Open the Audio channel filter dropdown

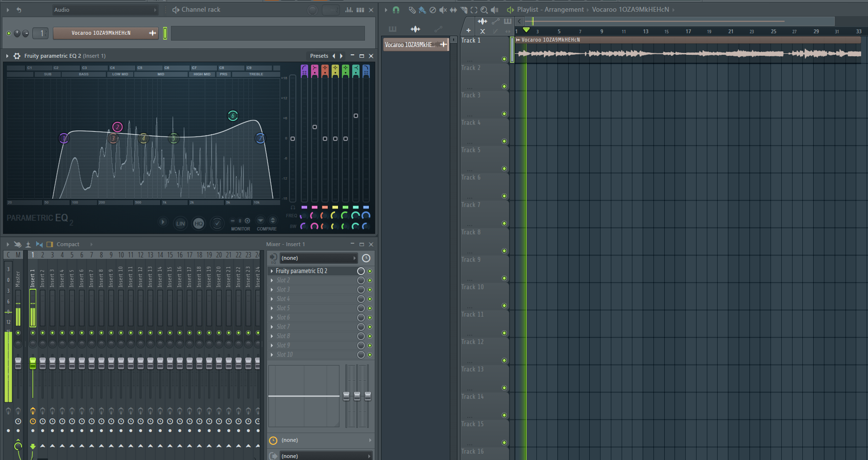[105, 10]
